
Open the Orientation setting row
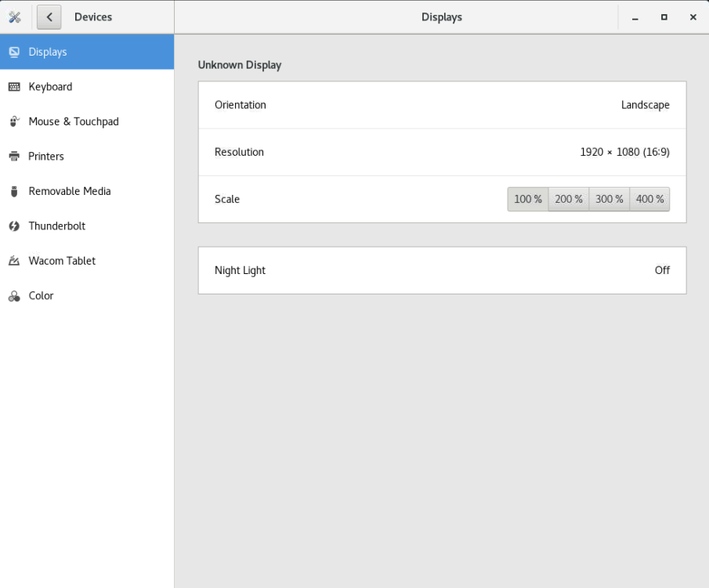pyautogui.click(x=442, y=104)
